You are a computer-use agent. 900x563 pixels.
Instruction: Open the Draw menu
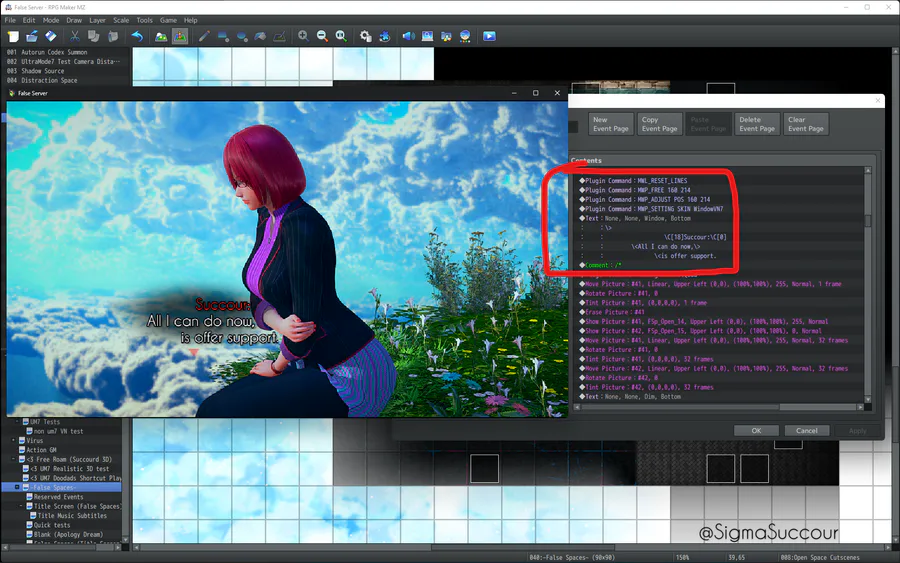click(x=74, y=20)
